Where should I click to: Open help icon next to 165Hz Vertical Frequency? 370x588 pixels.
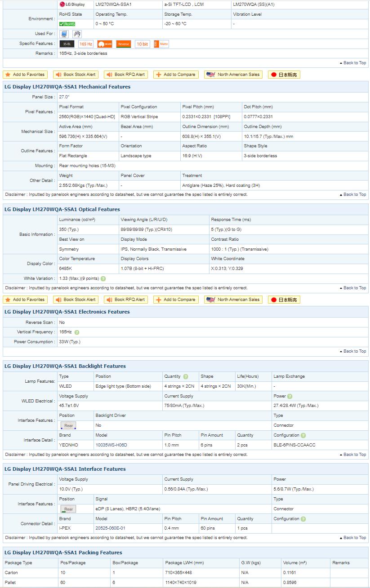(77, 332)
